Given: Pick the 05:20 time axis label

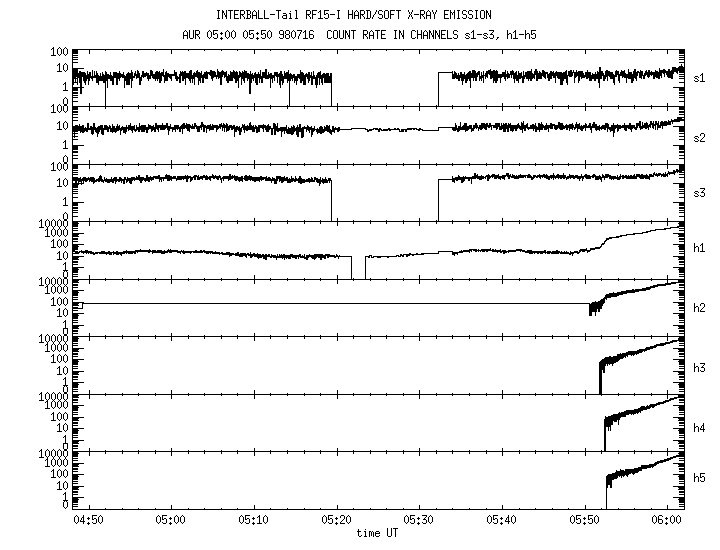Looking at the screenshot, I should point(337,521).
